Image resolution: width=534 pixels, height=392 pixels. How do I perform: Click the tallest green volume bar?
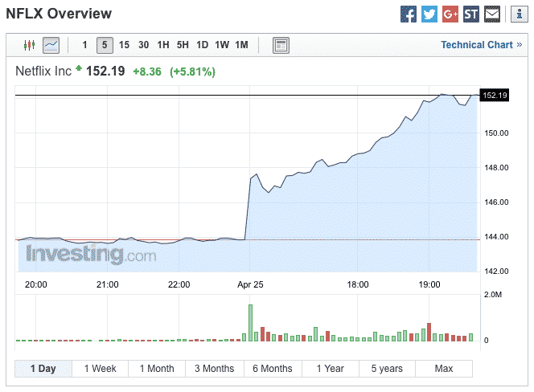click(250, 323)
